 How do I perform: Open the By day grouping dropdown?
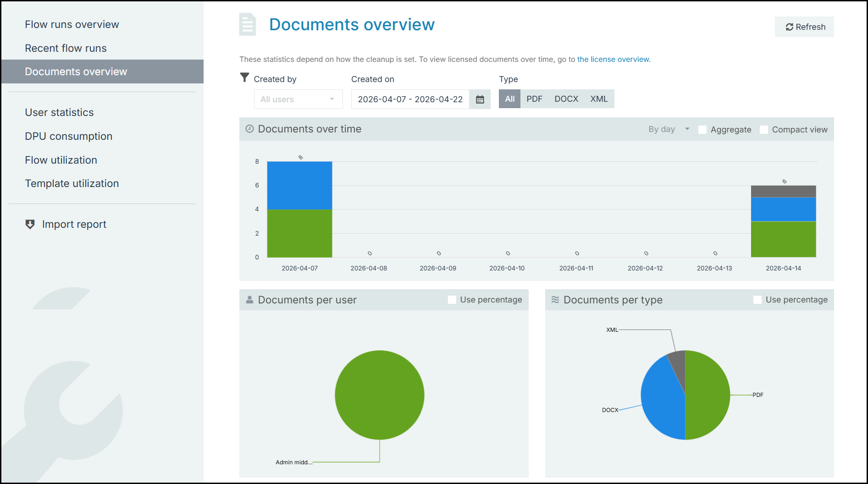pos(669,129)
